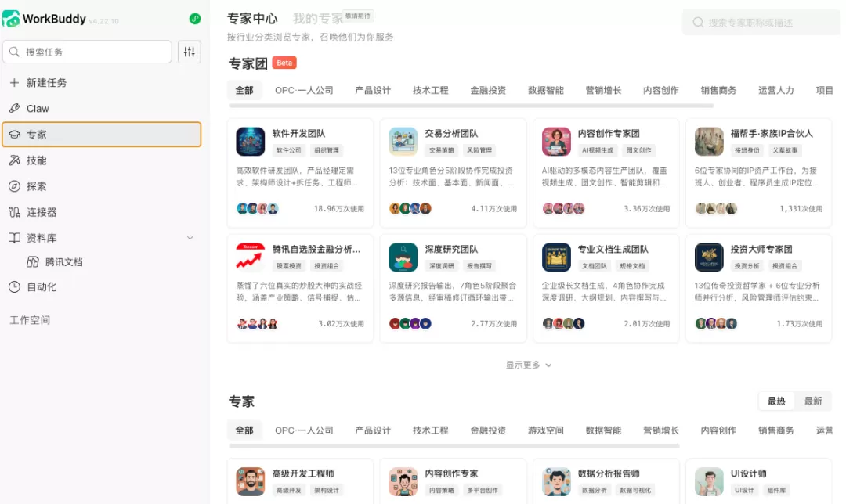
Task: Select 专家 in the sidebar
Action: tap(101, 135)
